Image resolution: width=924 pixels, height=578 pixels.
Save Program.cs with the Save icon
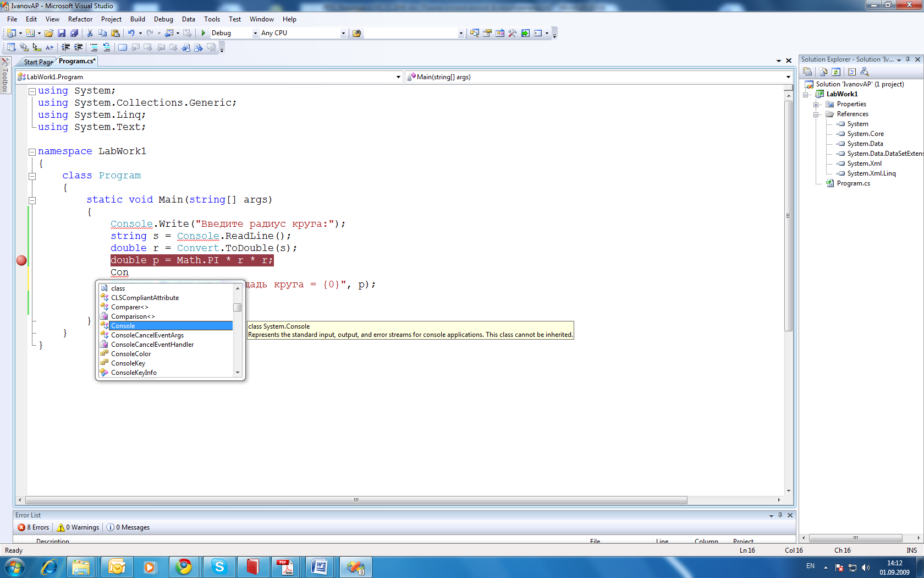[62, 33]
